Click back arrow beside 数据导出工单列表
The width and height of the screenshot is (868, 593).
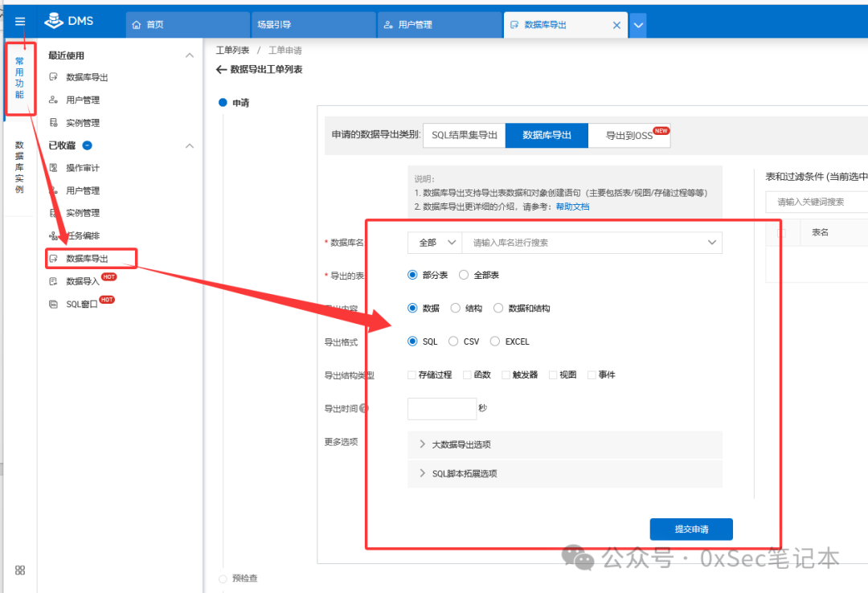pos(222,69)
